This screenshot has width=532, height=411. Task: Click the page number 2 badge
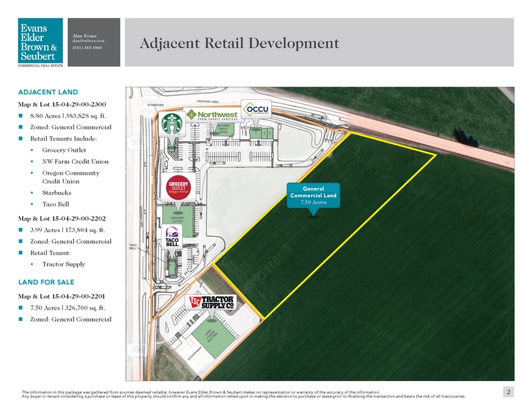pos(509,391)
